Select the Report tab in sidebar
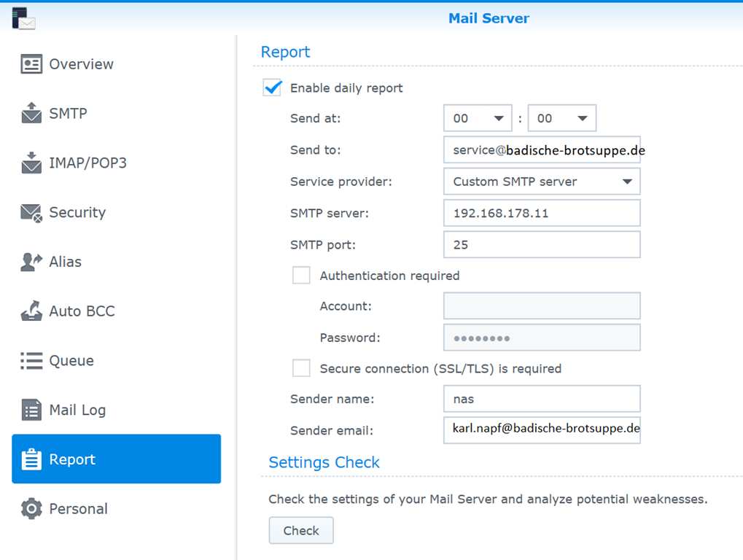Screen dimensions: 743x560 116,459
